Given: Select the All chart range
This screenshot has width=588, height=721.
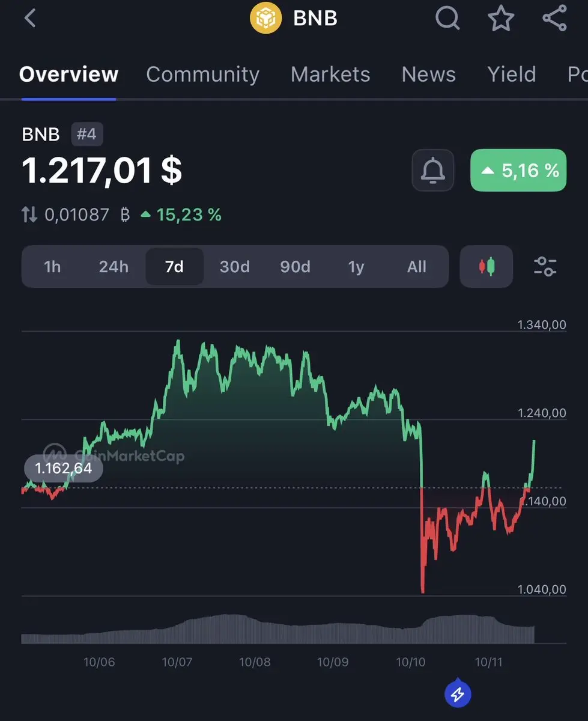Looking at the screenshot, I should point(417,266).
